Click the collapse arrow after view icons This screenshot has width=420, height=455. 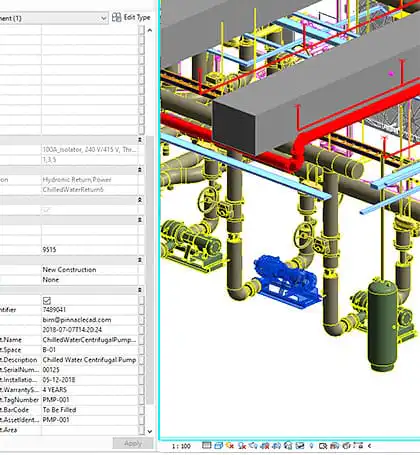click(369, 446)
